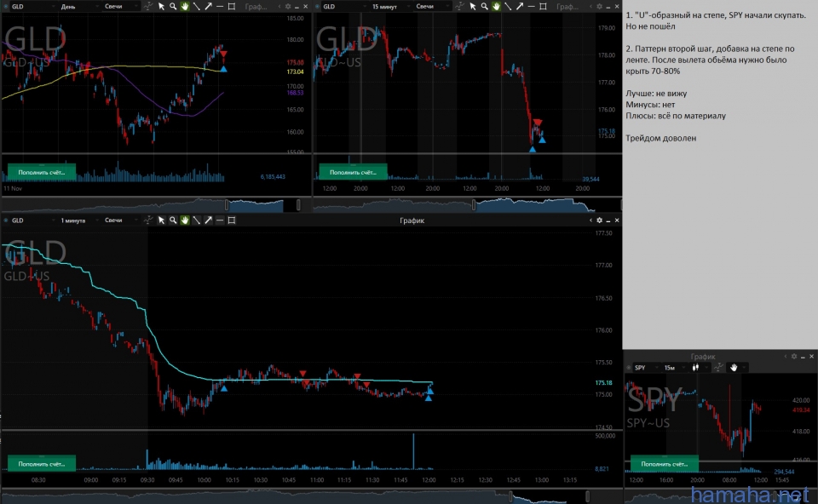Open candlestick type dropdown in SPY chart
Viewport: 818px width, 504px height.
click(x=699, y=368)
